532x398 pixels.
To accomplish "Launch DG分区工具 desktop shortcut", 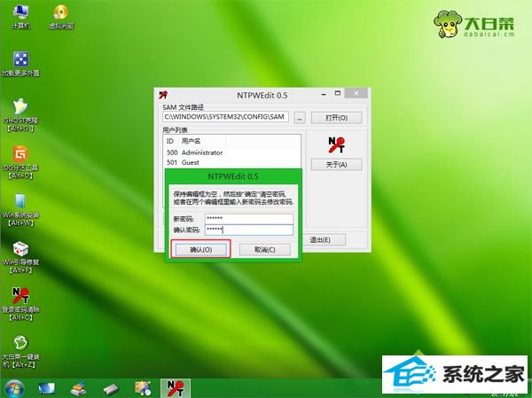I will point(20,162).
